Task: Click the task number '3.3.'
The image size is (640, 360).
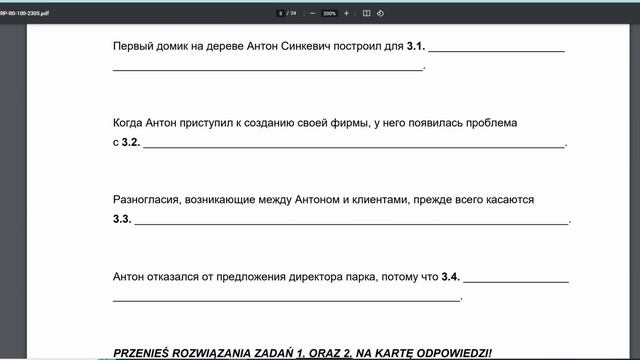Action: (122, 219)
